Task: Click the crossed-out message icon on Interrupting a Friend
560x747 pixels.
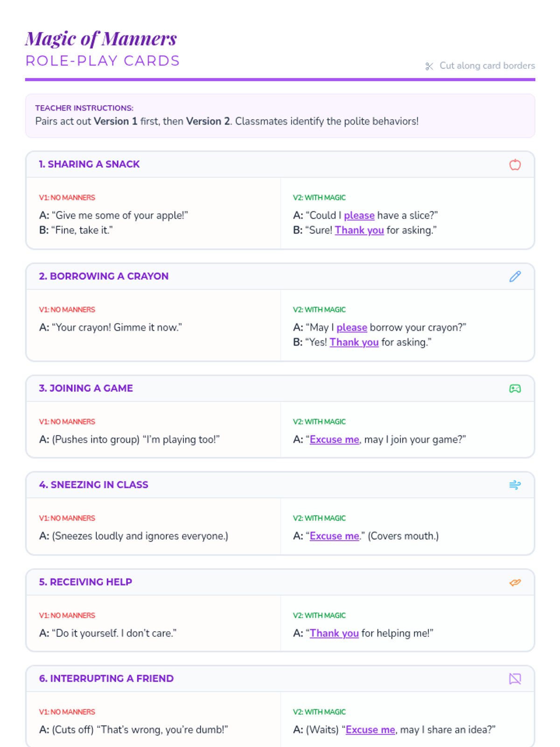Action: point(515,679)
